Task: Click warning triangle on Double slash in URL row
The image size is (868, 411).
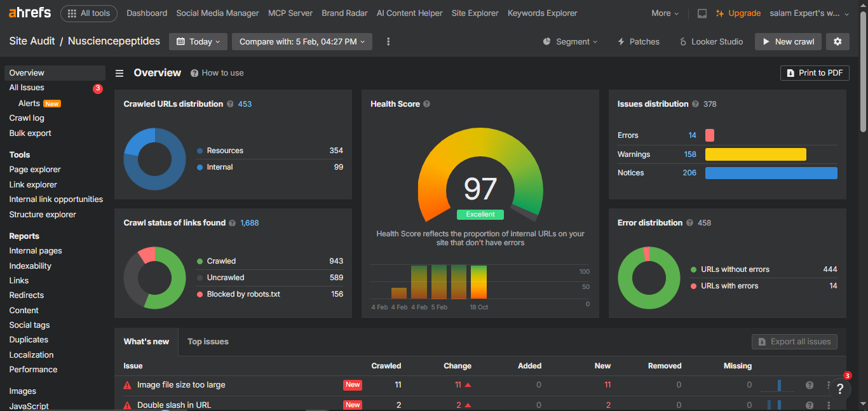Action: pos(128,405)
